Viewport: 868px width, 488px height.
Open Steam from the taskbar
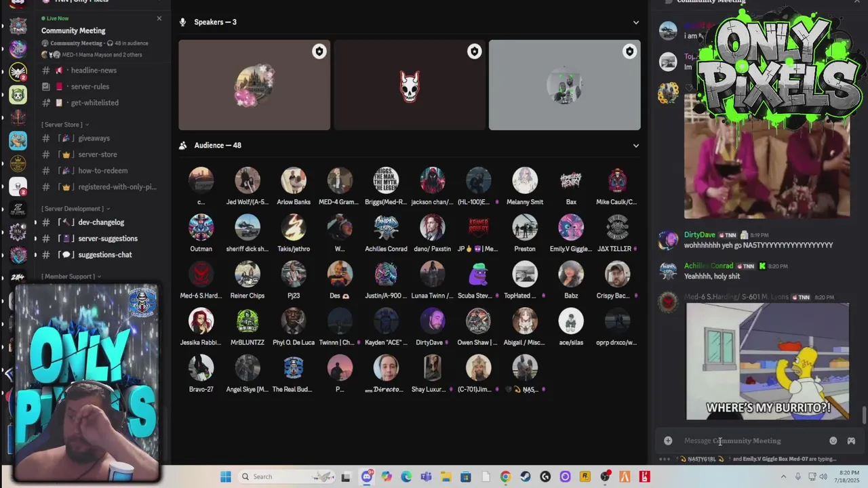526,477
